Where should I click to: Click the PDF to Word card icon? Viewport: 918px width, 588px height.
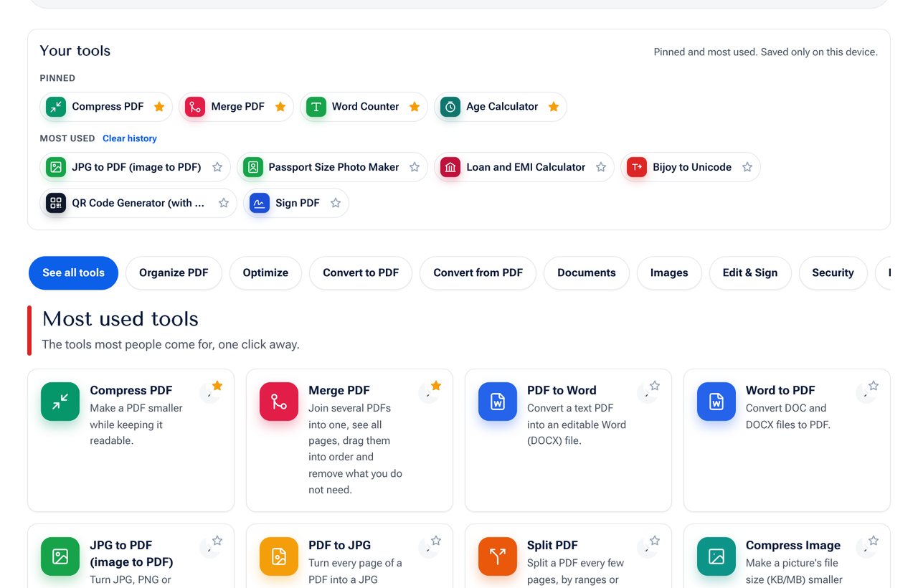pyautogui.click(x=498, y=402)
